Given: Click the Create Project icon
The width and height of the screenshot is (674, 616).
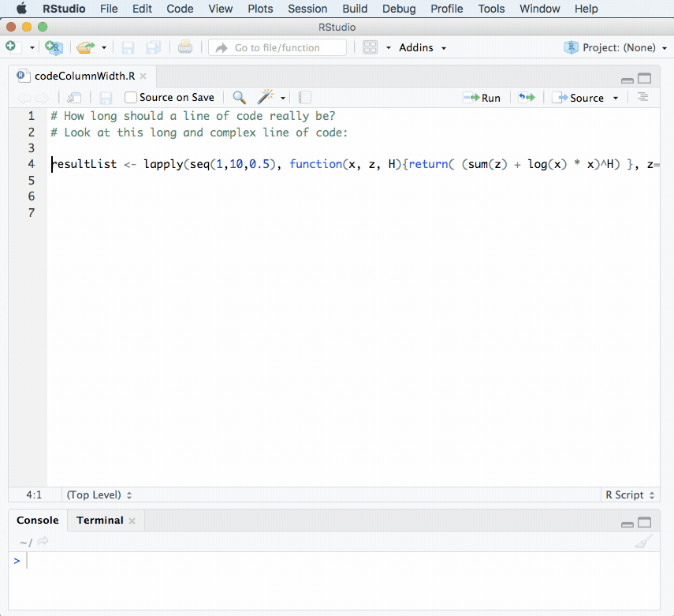Looking at the screenshot, I should [54, 47].
